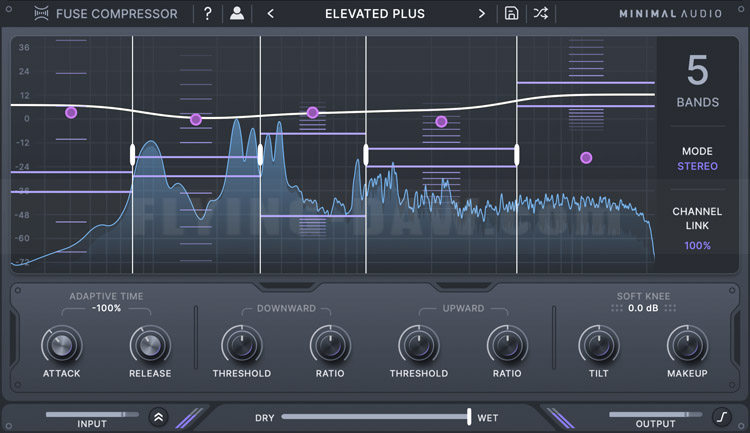Toggle the curve limiter button beside Output

[722, 417]
